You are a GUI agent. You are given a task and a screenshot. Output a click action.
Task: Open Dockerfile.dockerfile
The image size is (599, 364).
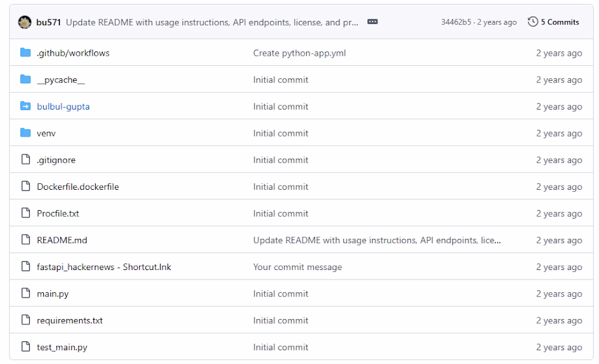pyautogui.click(x=78, y=187)
